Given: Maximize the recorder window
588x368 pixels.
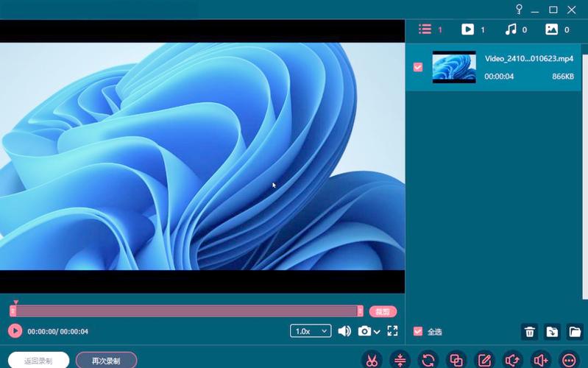Looking at the screenshot, I should pyautogui.click(x=553, y=10).
